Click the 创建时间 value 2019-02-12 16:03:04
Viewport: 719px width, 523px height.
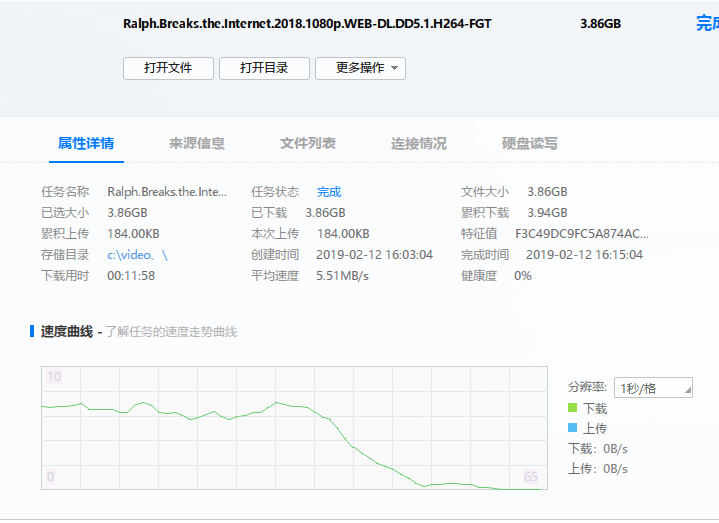click(374, 255)
